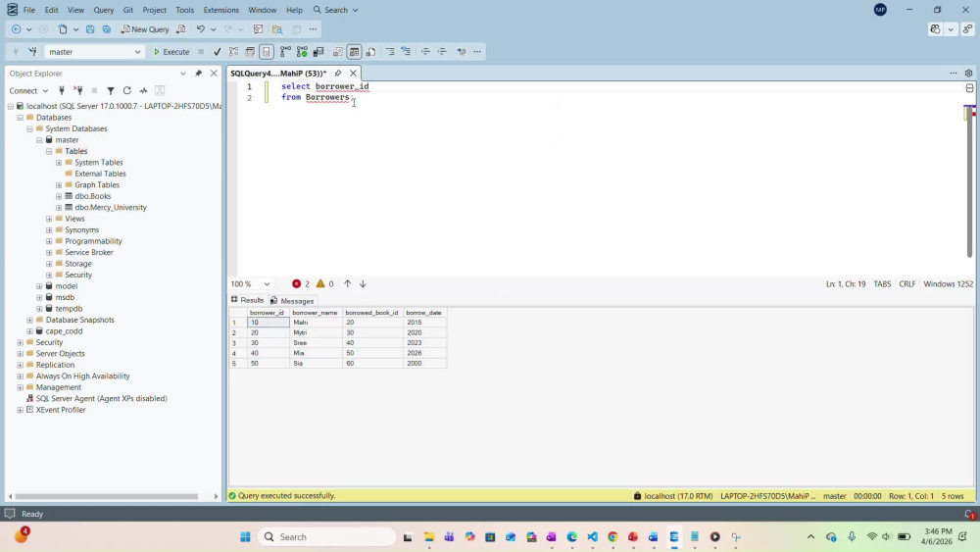
Task: Click the Uncomment selected lines icon
Action: click(407, 52)
